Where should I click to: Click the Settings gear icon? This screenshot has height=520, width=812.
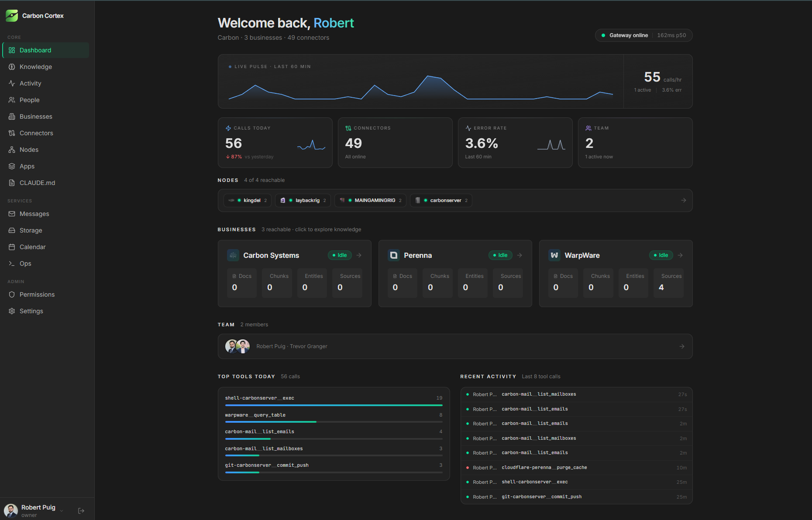[12, 311]
